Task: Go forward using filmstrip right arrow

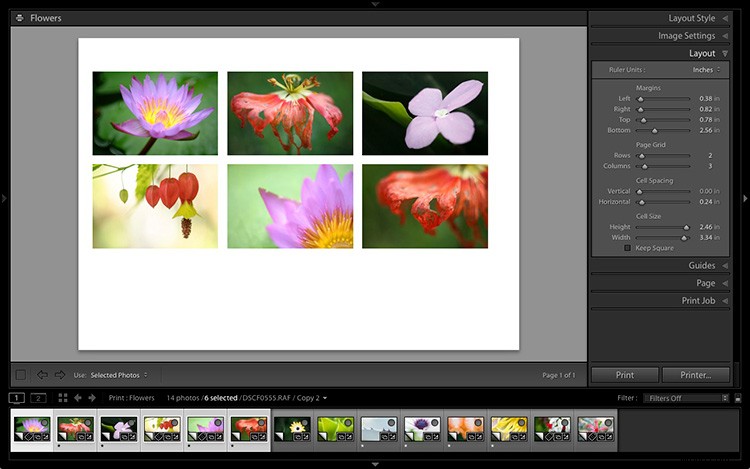Action: click(x=92, y=398)
